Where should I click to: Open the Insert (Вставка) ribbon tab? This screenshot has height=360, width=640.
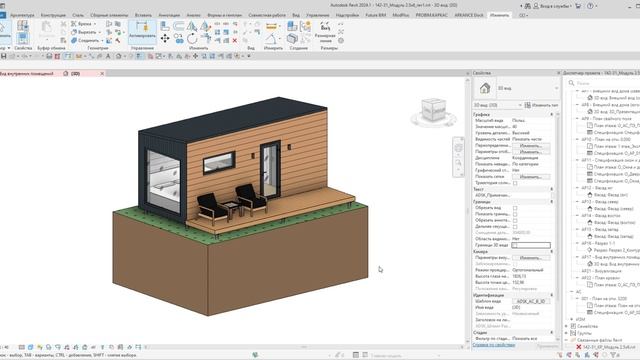coord(143,15)
